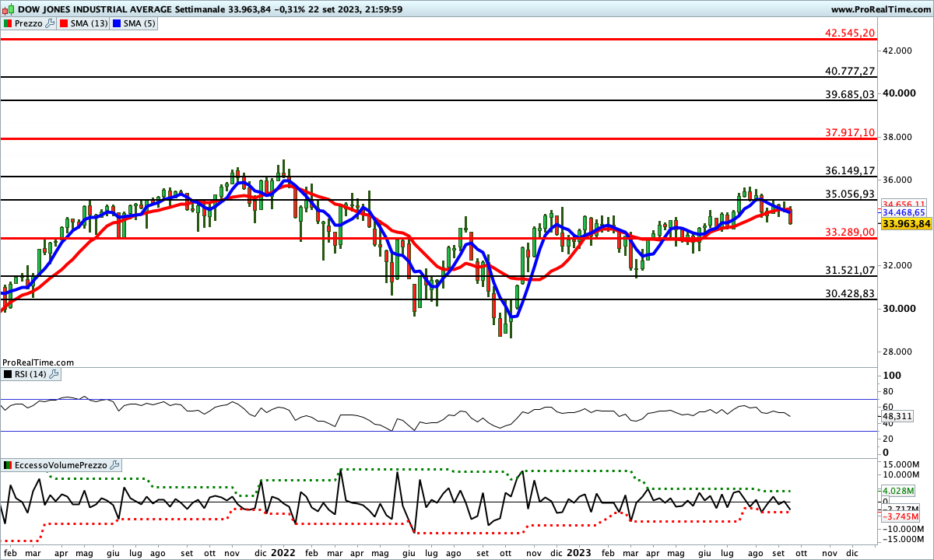Screen dimensions: 934x560
Task: Select the 31.521,07 horizontal level label
Action: 850,270
